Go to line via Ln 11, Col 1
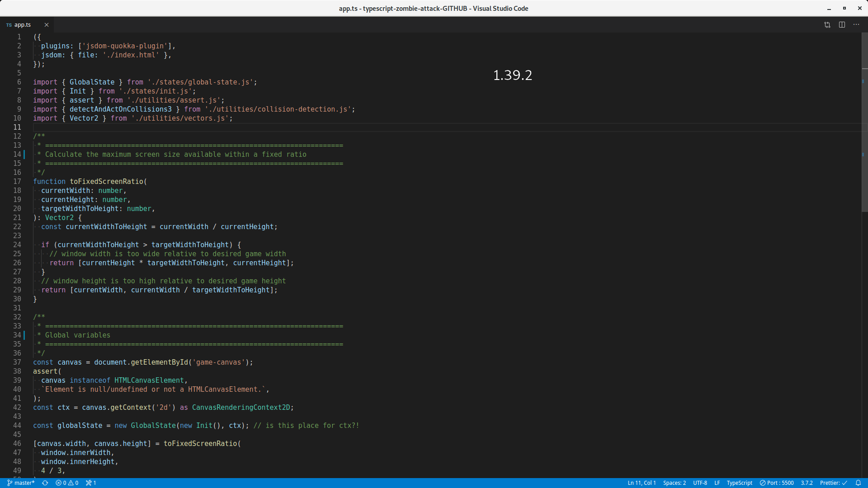 (642, 483)
